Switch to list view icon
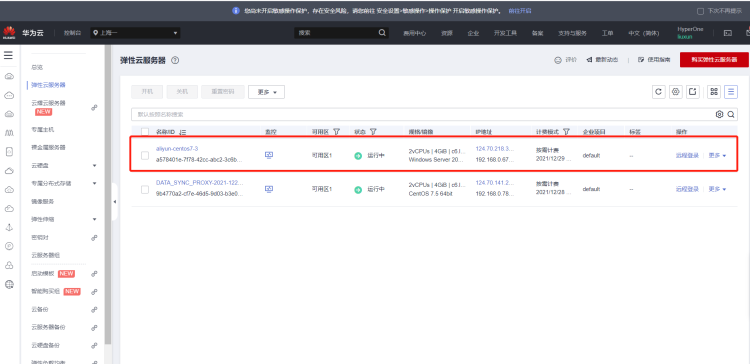The height and width of the screenshot is (364, 750). tap(731, 92)
